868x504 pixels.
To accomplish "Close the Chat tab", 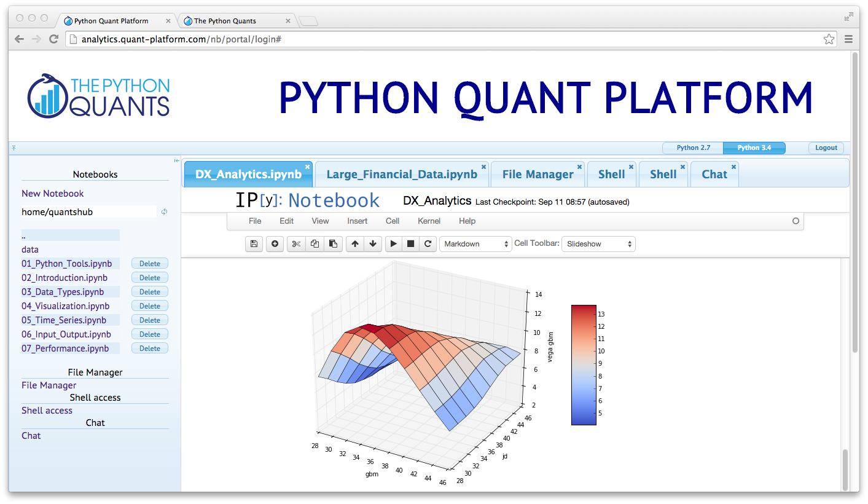I will (x=733, y=167).
